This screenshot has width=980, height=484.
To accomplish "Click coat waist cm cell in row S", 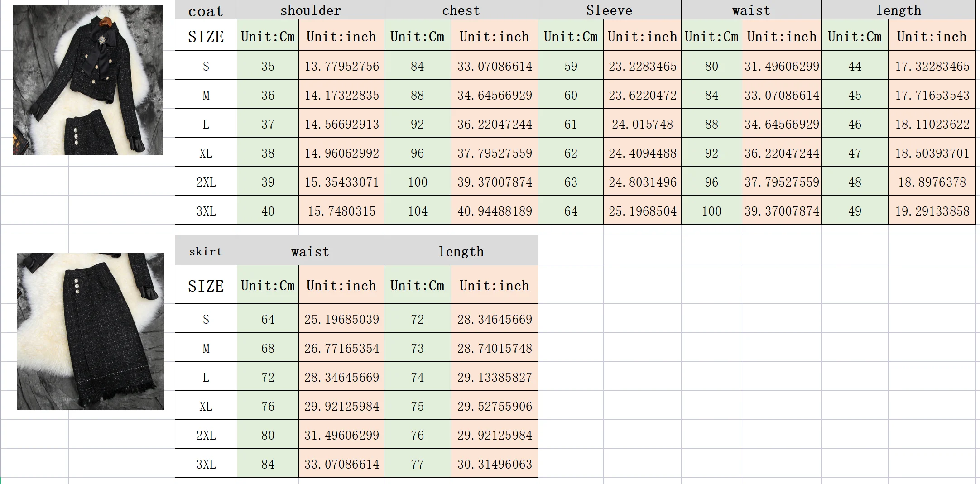I will (711, 66).
